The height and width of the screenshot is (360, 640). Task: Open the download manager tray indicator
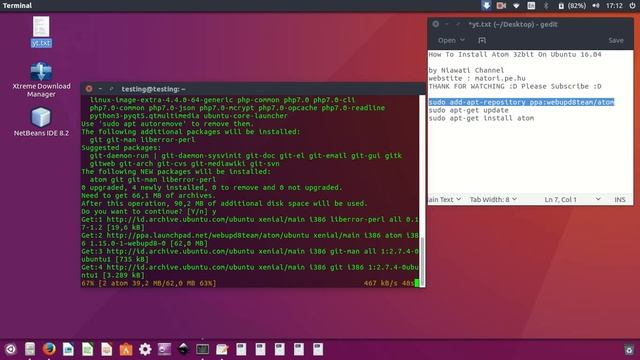tap(486, 5)
